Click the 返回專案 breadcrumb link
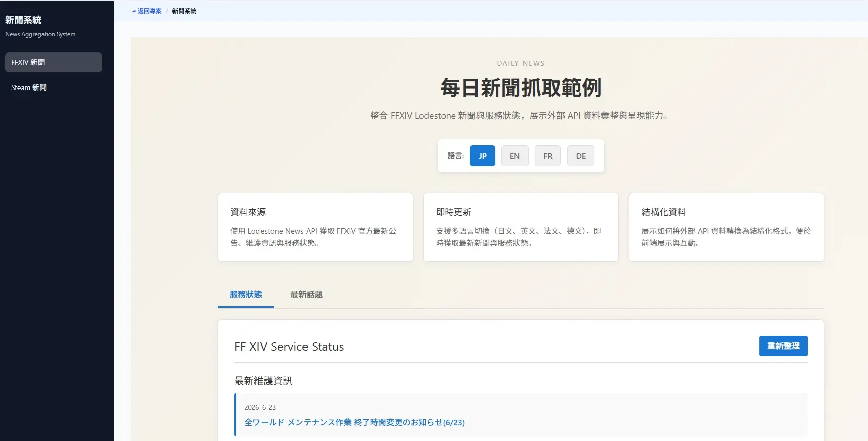Viewport: 868px width, 441px height. pos(147,11)
